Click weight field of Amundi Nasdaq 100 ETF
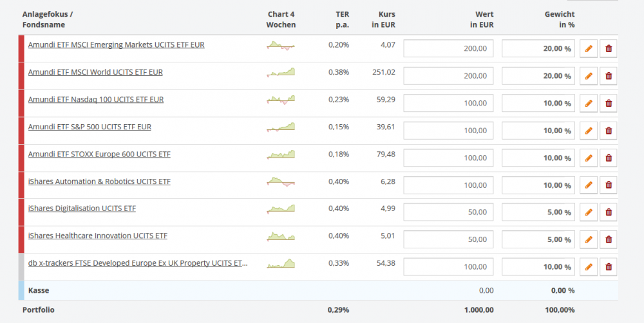This screenshot has width=644, height=323. pyautogui.click(x=538, y=103)
